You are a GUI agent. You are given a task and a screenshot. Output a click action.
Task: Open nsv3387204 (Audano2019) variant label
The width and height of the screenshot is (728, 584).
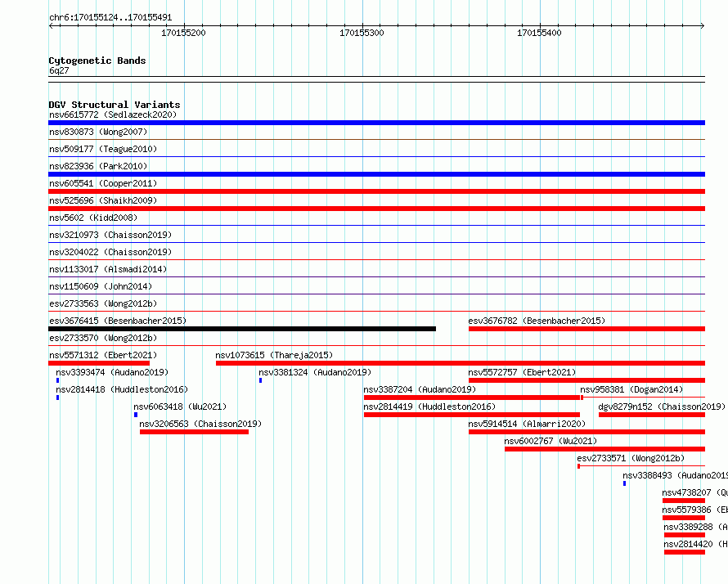pyautogui.click(x=420, y=389)
